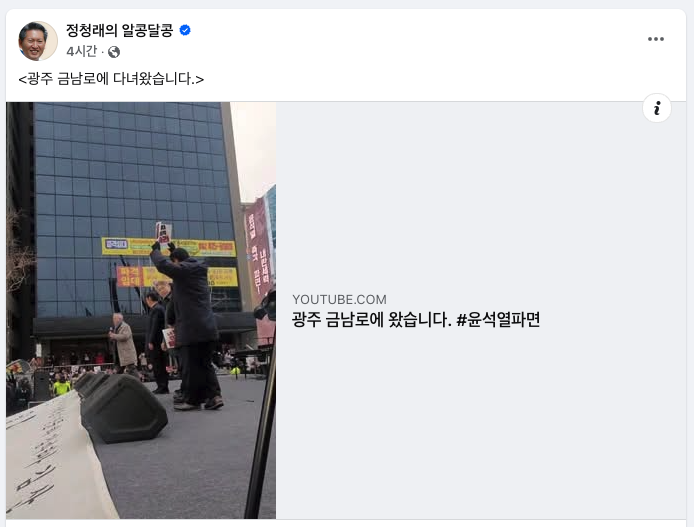The image size is (694, 527).
Task: Click the YOUTUBE.COM source label
Action: click(x=339, y=300)
